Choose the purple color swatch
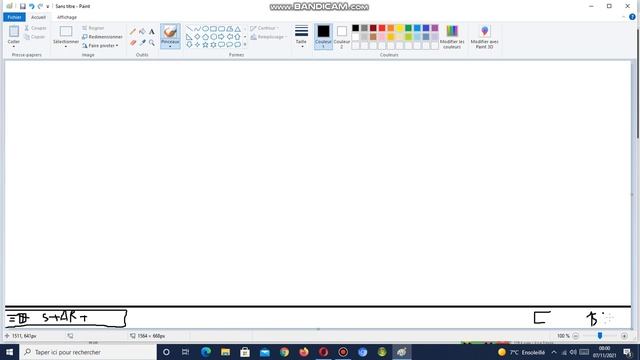This screenshot has height=360, width=640. click(435, 28)
